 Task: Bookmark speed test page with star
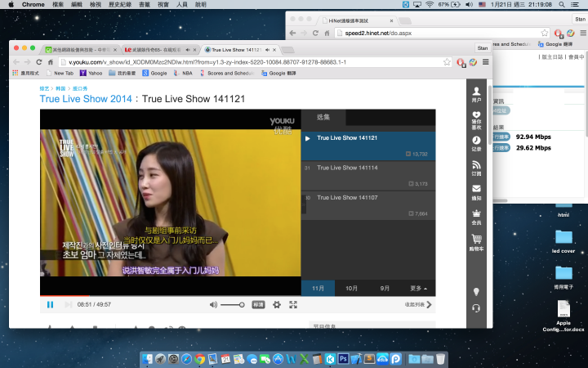tap(544, 33)
